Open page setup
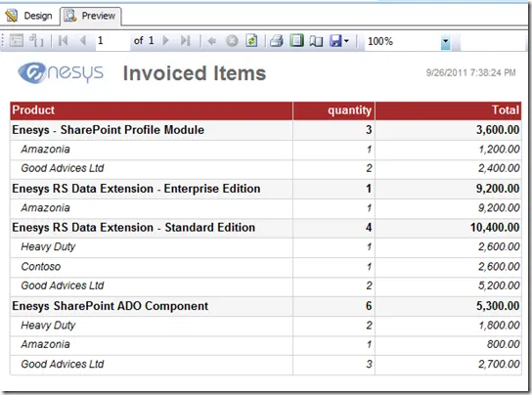This screenshot has width=532, height=395. coord(316,41)
